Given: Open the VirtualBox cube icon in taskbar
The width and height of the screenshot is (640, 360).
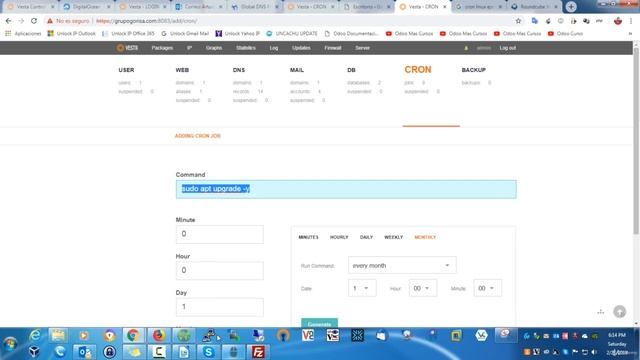Looking at the screenshot, I should point(34,352).
